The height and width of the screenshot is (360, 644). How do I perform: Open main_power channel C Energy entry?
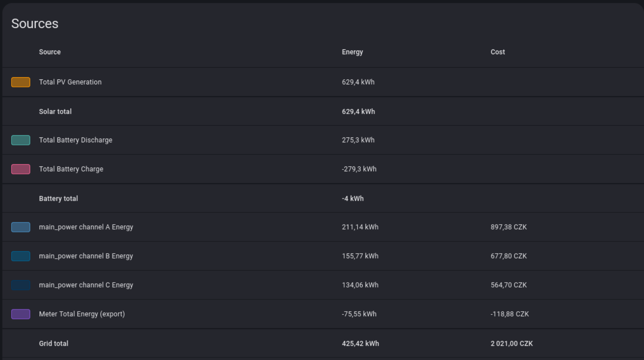(x=86, y=285)
